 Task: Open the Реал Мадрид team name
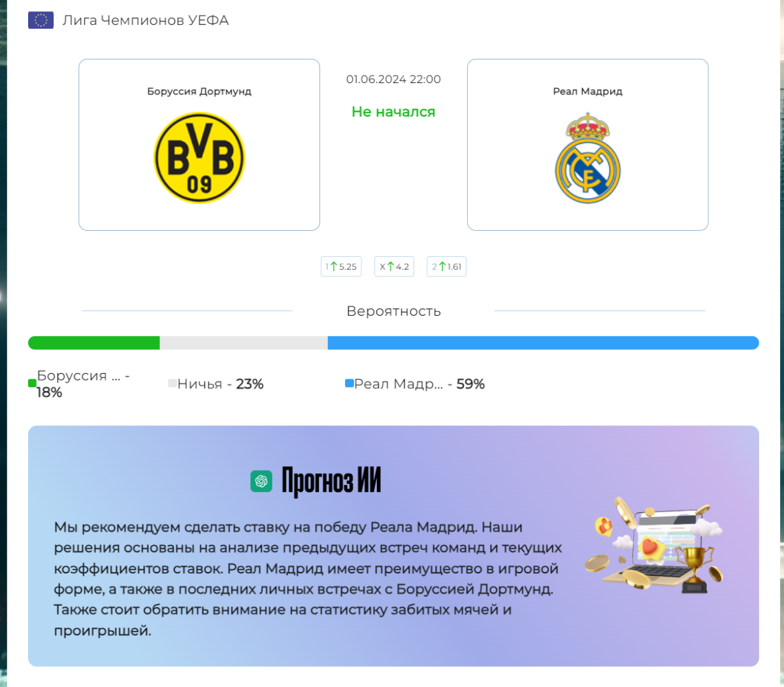[588, 92]
